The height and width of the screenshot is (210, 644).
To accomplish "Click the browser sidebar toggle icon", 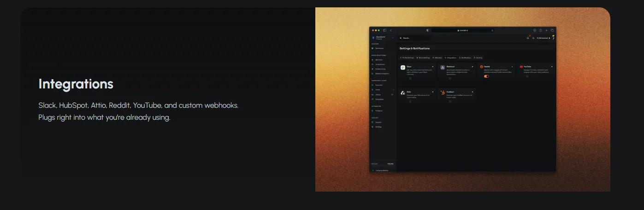I will [x=385, y=30].
